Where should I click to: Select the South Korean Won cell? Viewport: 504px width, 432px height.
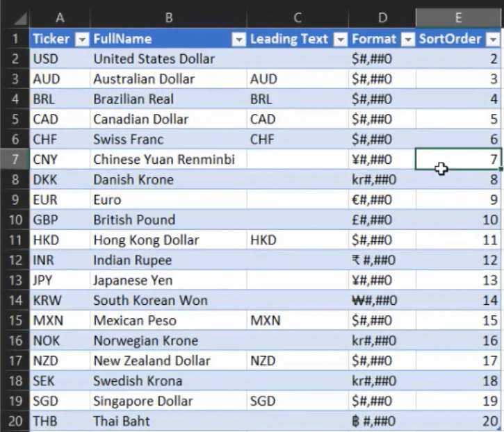click(x=169, y=300)
